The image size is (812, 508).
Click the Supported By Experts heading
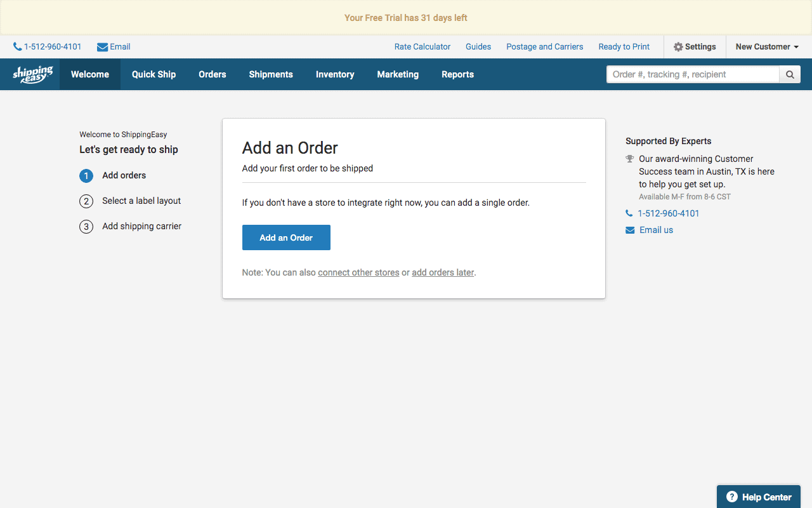point(669,142)
